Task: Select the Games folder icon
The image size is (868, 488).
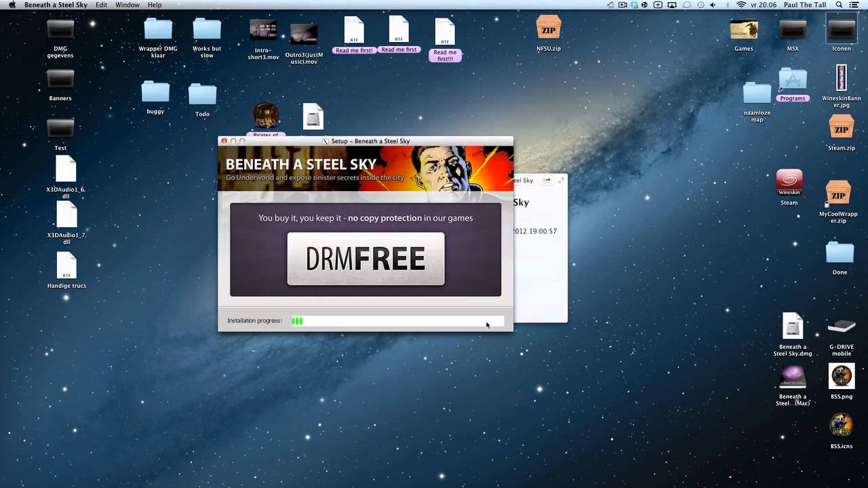Action: 744,29
